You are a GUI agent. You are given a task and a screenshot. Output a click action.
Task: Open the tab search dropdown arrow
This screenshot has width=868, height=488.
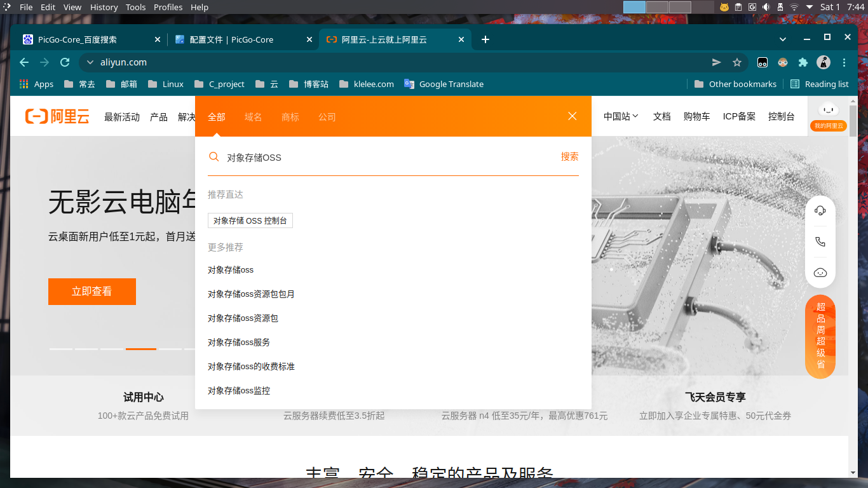pos(783,39)
